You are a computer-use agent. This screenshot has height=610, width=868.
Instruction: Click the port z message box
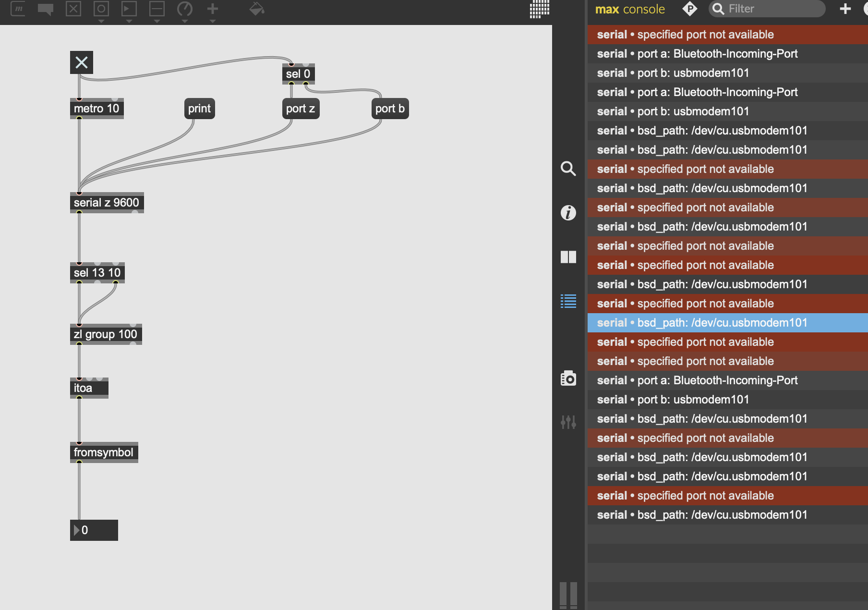(301, 109)
